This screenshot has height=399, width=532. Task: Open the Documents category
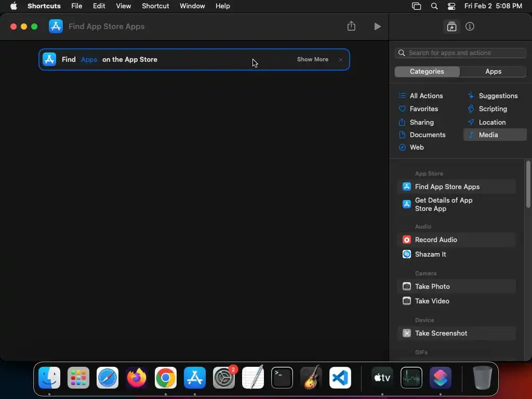pos(422,135)
